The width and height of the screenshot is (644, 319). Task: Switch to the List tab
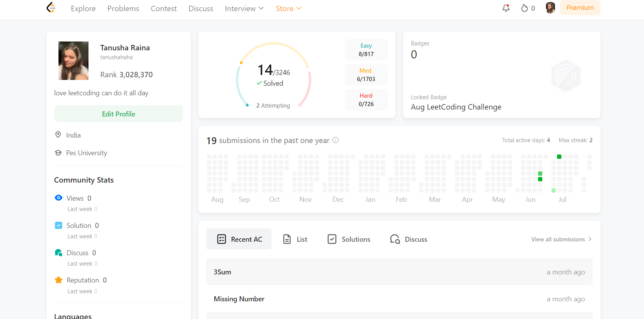[x=295, y=239]
